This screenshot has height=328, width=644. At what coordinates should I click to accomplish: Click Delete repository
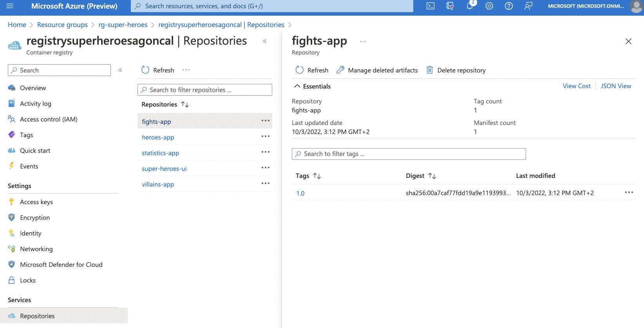point(456,70)
